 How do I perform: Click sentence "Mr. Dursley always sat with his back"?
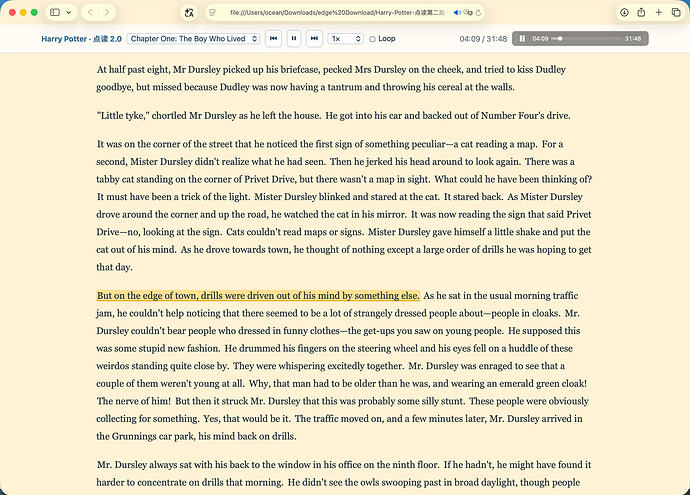[268, 465]
